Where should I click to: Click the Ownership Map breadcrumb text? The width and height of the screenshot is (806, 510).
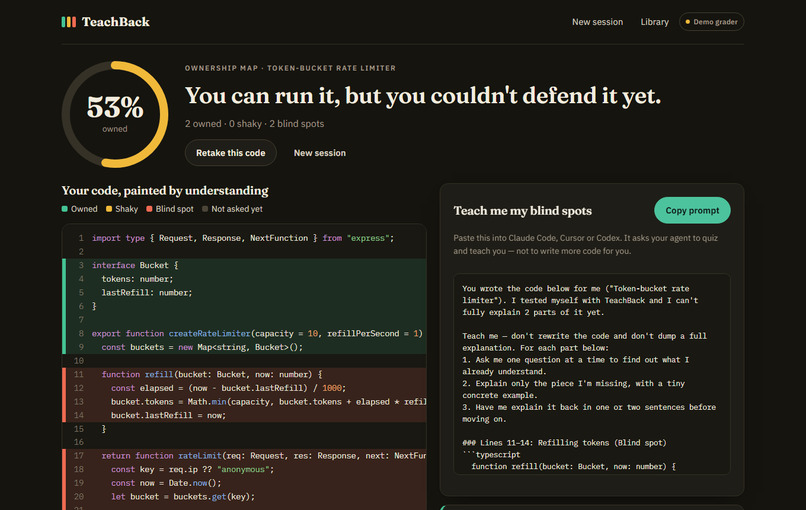(x=290, y=68)
